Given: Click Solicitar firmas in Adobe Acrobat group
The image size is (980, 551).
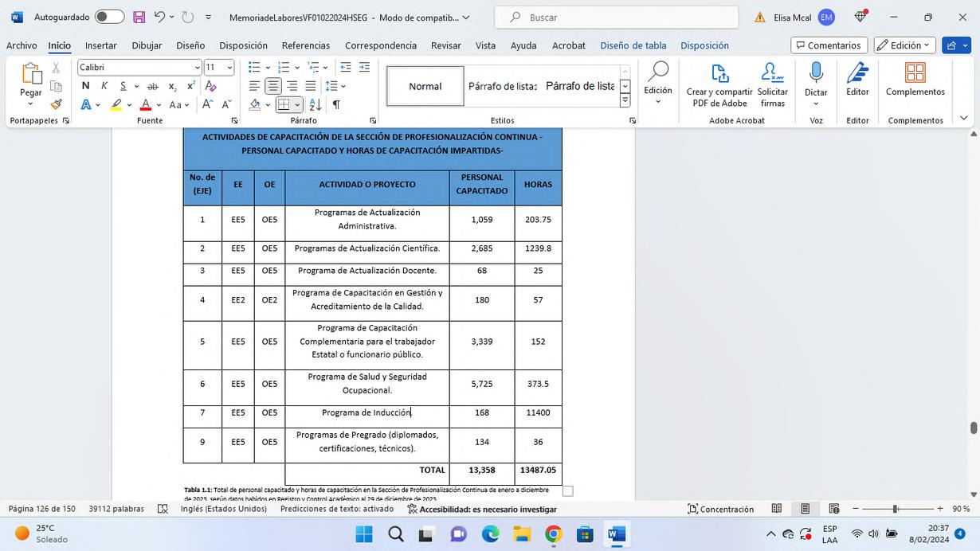Looking at the screenshot, I should 773,85.
